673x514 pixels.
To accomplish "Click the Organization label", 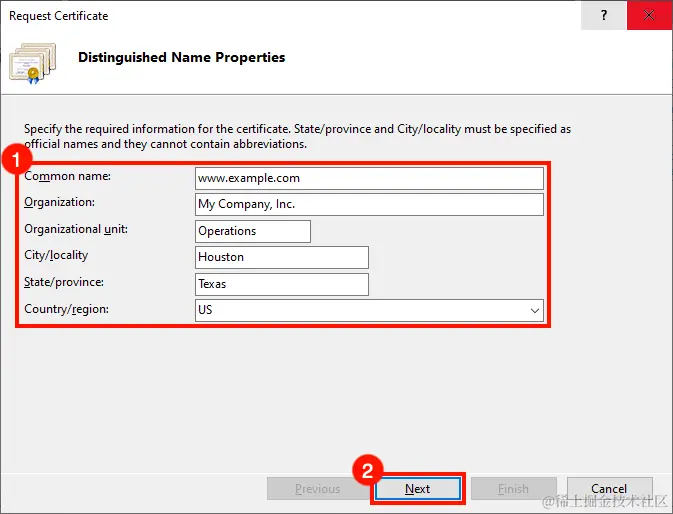I will (59, 202).
